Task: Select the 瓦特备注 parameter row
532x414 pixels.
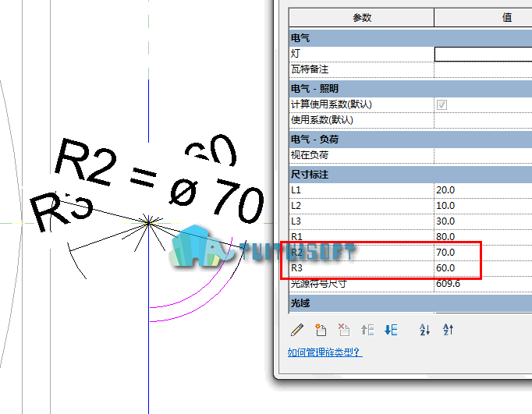Action: click(x=410, y=69)
